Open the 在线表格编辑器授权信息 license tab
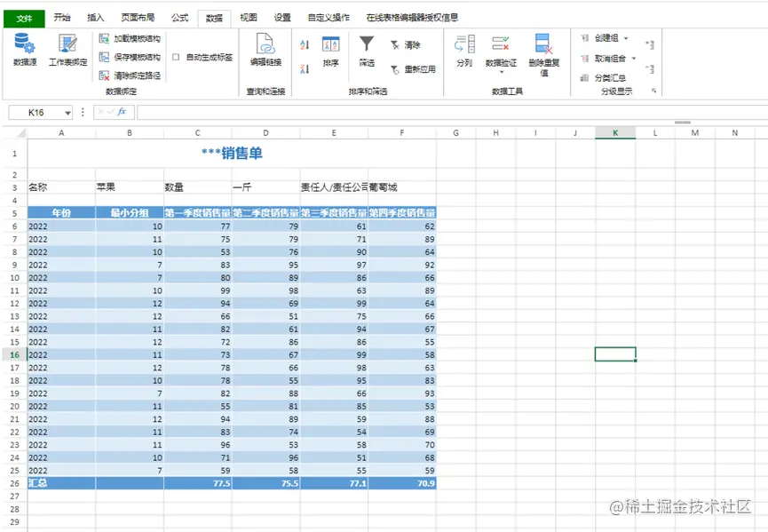The image size is (768, 532). tap(412, 18)
